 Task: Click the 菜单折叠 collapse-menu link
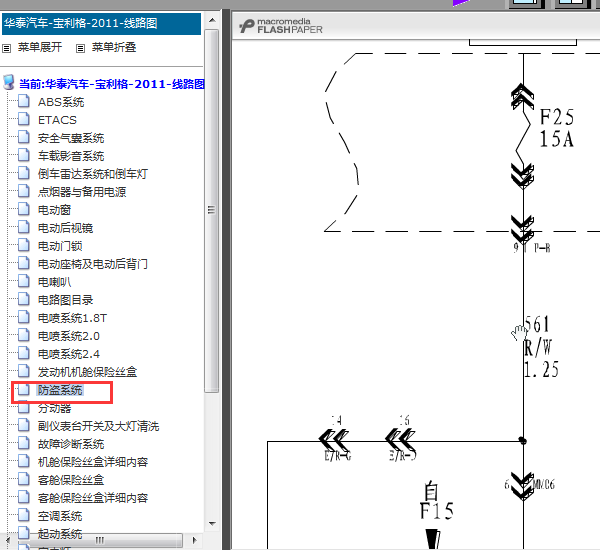pos(114,47)
